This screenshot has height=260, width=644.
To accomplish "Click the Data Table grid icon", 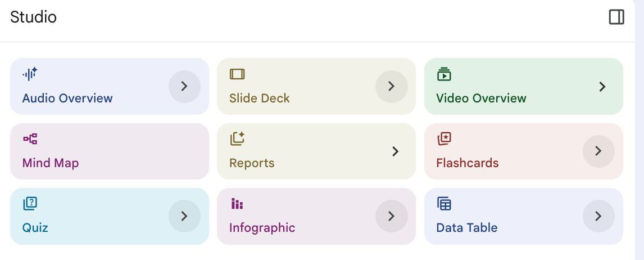I will click(x=444, y=203).
